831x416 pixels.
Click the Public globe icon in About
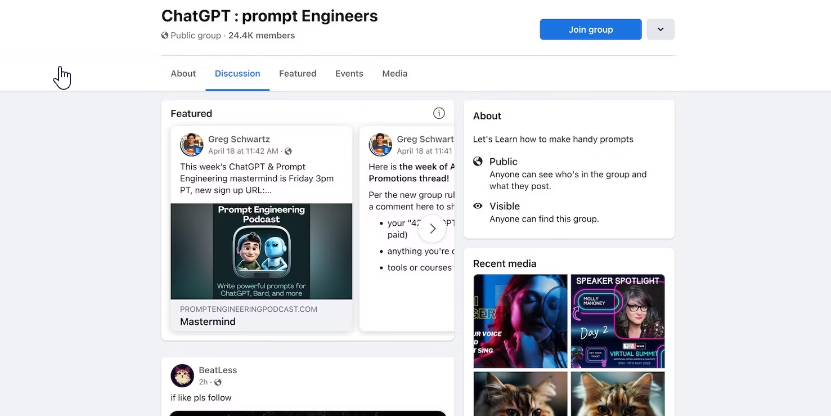[478, 161]
